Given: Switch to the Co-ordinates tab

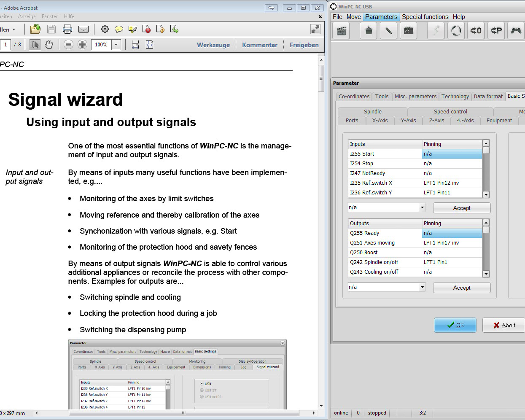Looking at the screenshot, I should click(354, 96).
